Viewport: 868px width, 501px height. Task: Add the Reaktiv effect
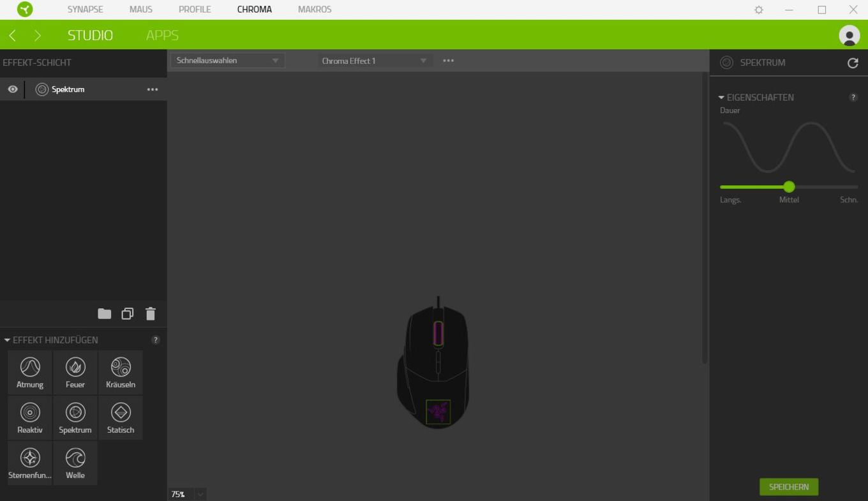pos(30,417)
